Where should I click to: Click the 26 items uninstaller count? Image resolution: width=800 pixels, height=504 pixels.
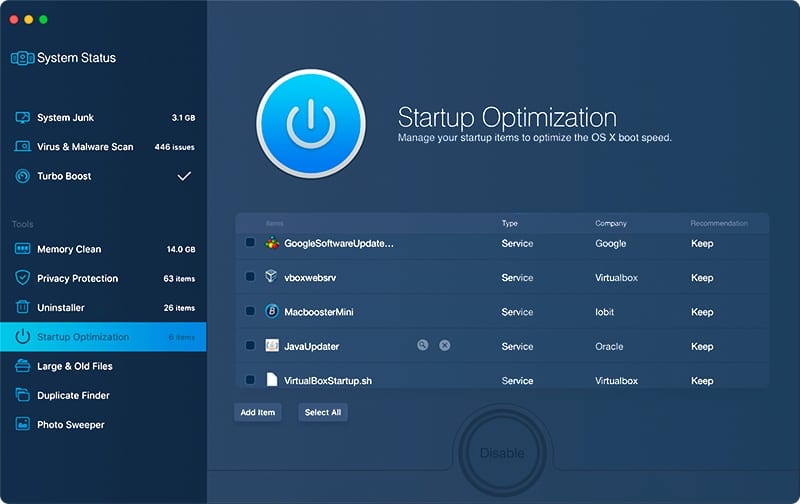pyautogui.click(x=179, y=308)
